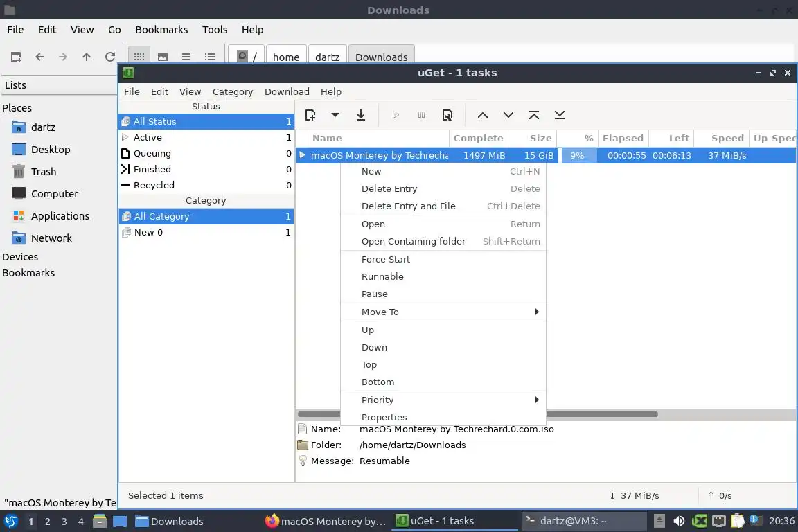Select New in the context menu
798x532 pixels.
tap(443, 172)
